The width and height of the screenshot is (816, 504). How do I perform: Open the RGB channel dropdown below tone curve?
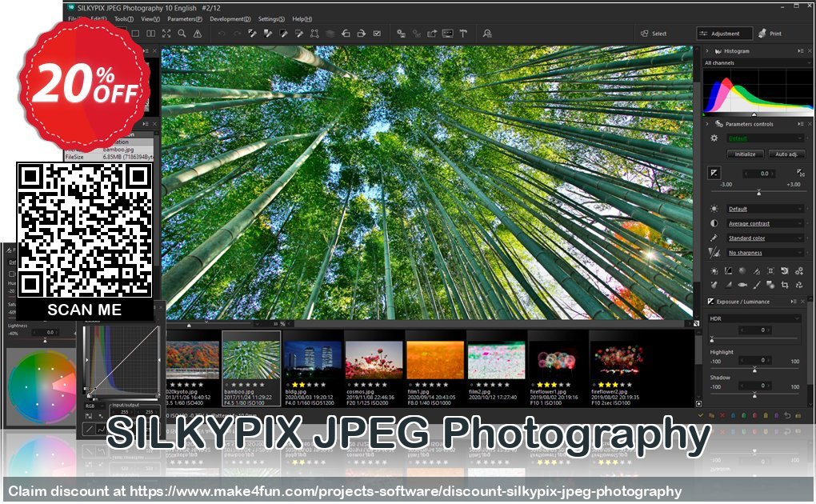click(x=94, y=406)
